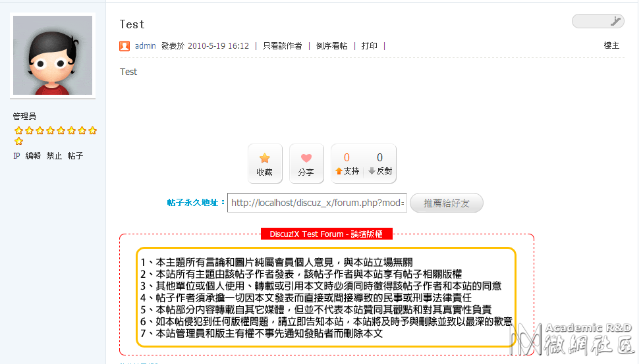Open the wrench tool button at top right
Image resolution: width=643 pixels, height=364 pixels.
(598, 21)
